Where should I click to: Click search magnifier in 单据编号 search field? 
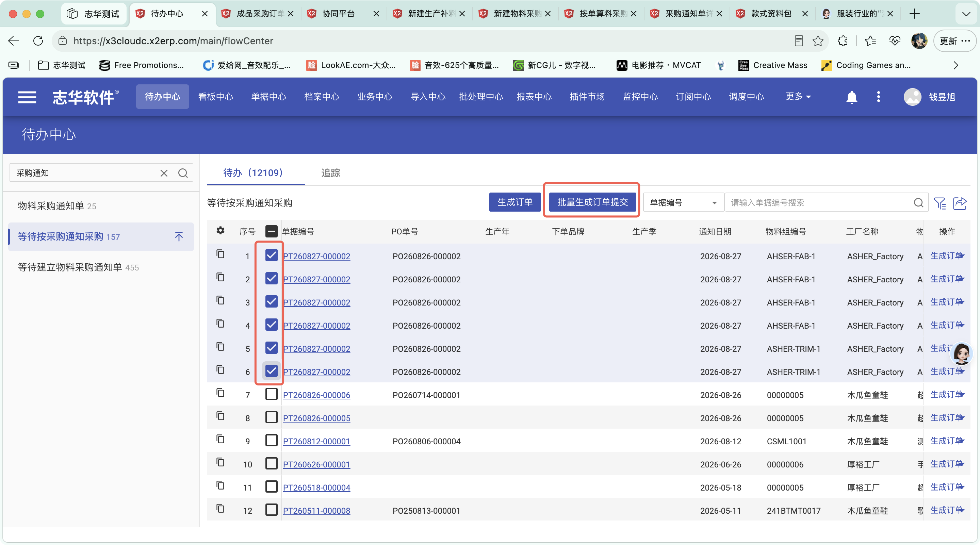click(x=918, y=203)
